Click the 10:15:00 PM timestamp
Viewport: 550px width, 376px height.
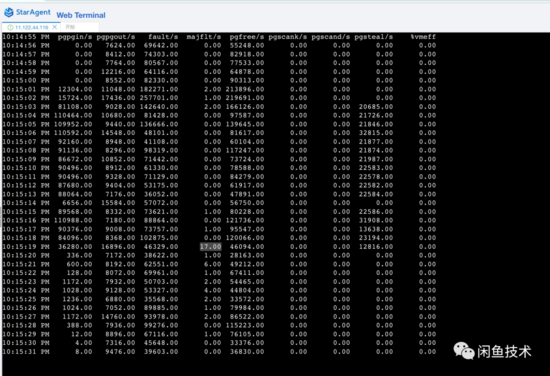(26, 80)
